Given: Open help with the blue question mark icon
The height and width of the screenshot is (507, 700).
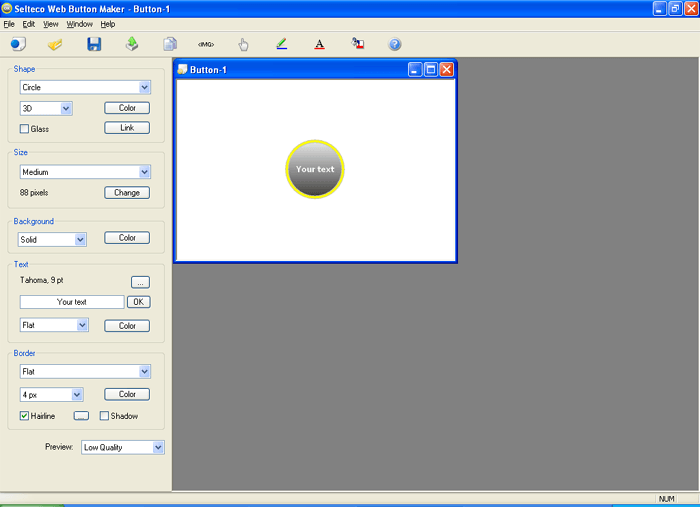Looking at the screenshot, I should pyautogui.click(x=395, y=44).
